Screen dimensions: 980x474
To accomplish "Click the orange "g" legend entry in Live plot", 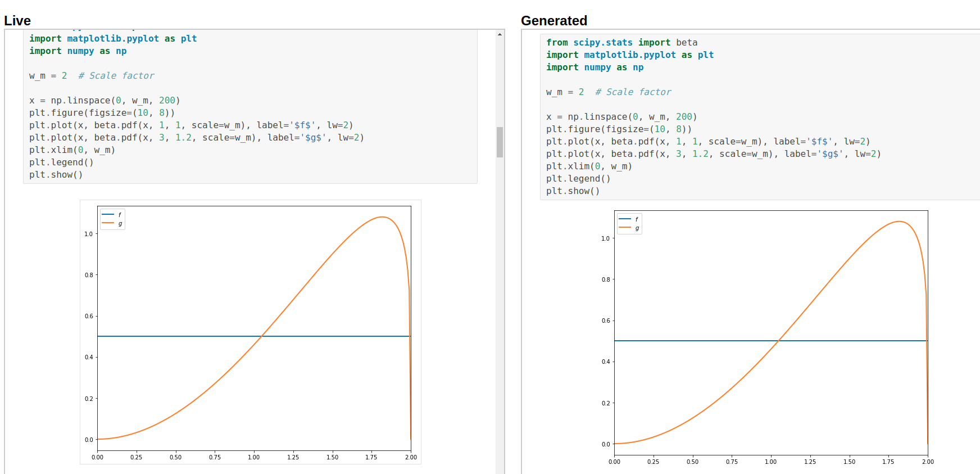I will 111,224.
